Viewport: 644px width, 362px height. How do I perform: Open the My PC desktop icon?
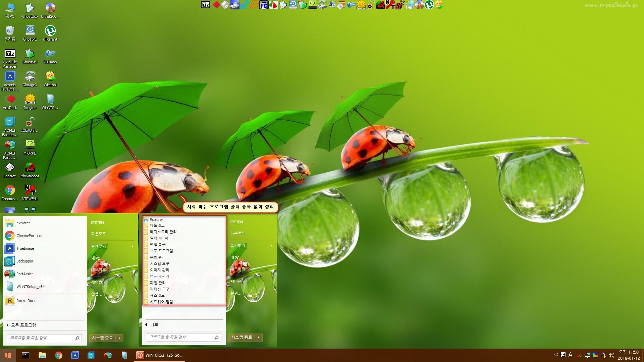[x=10, y=11]
